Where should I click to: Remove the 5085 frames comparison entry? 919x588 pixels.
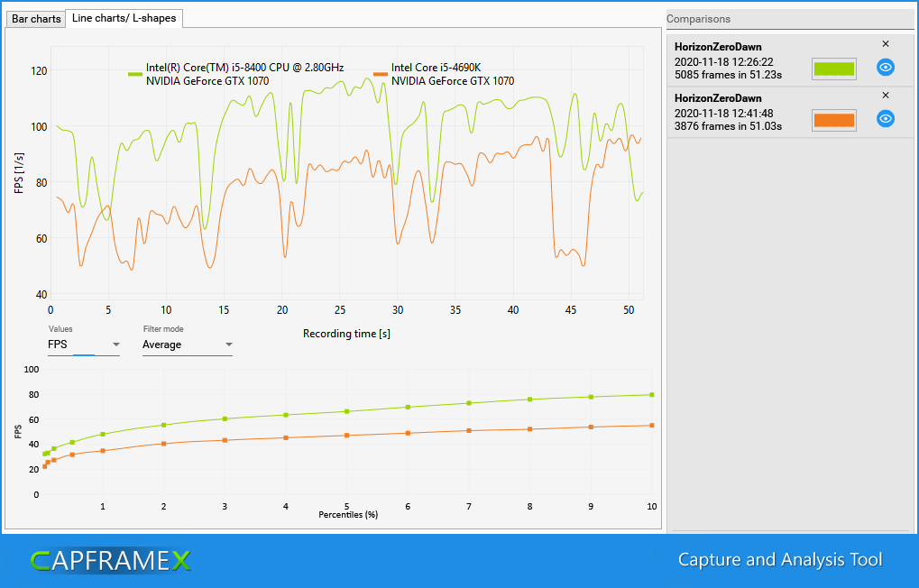[886, 44]
